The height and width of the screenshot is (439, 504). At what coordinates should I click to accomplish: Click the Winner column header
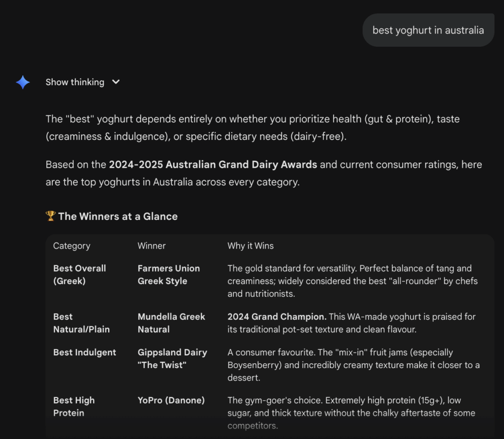[x=152, y=246]
